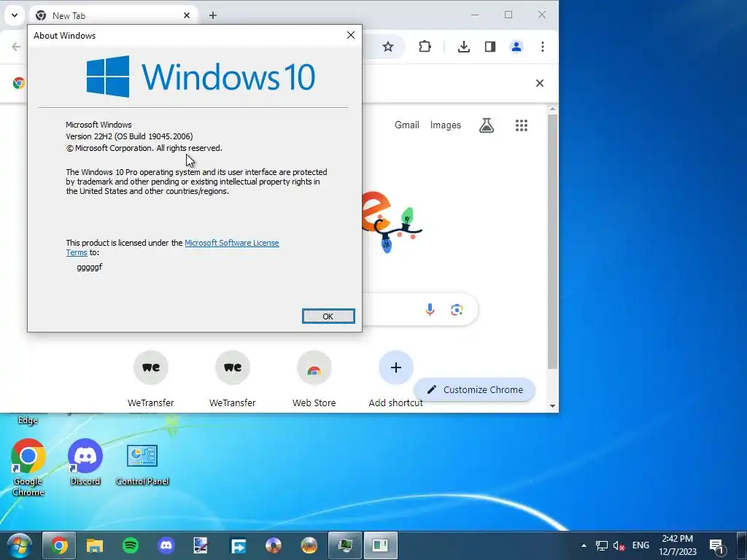This screenshot has width=747, height=560.
Task: Open the second WeTransfer shortcut
Action: 233,379
